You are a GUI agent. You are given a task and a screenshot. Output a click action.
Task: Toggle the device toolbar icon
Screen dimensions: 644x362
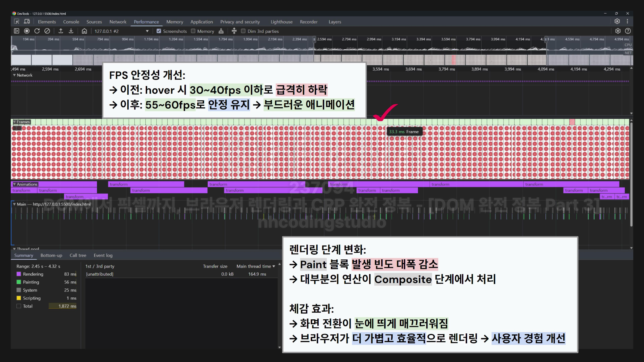point(27,22)
